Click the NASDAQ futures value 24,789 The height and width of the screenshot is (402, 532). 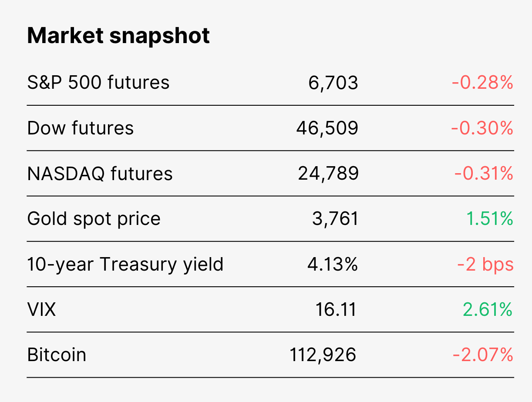[x=328, y=174]
